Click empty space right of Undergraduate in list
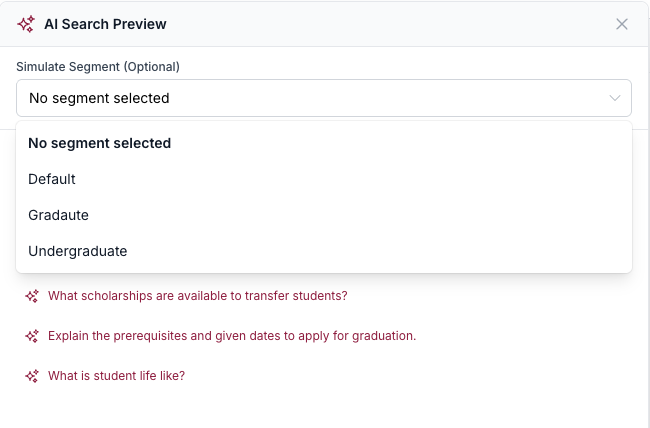This screenshot has height=428, width=650. click(x=400, y=251)
